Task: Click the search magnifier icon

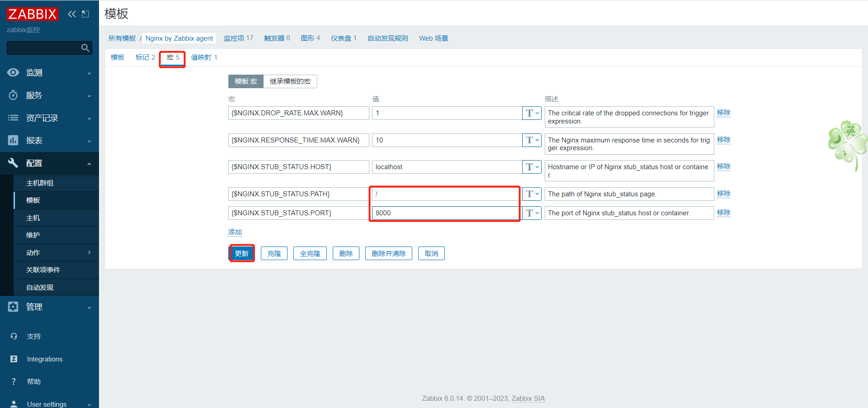Action: 85,48
